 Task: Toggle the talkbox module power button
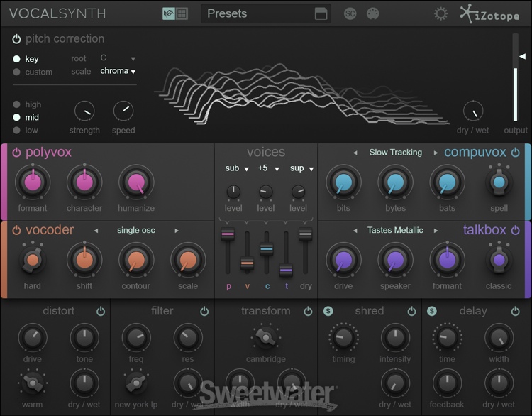(x=516, y=230)
